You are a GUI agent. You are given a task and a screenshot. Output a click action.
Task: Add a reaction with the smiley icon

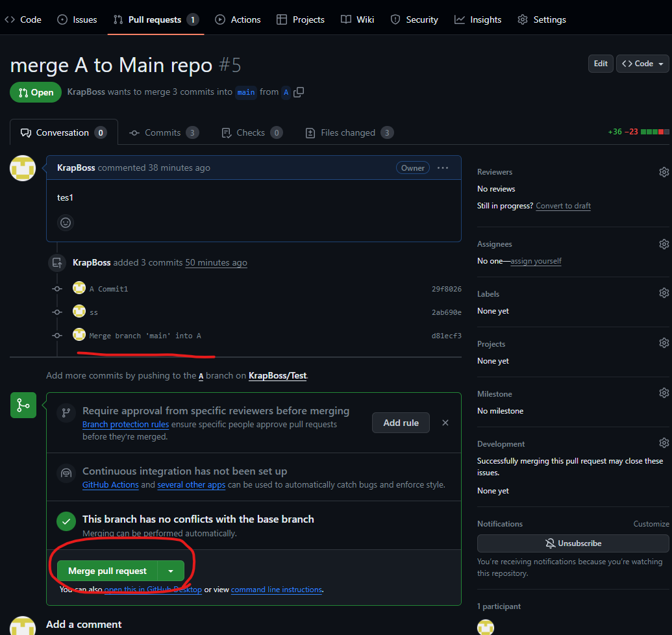(66, 223)
